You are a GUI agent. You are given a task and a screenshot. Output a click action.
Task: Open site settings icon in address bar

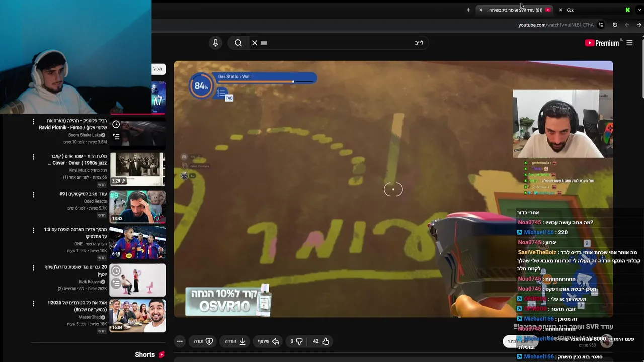601,25
